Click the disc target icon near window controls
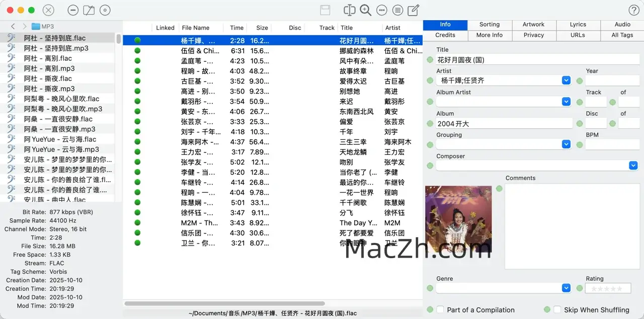This screenshot has height=319, width=644. [105, 10]
